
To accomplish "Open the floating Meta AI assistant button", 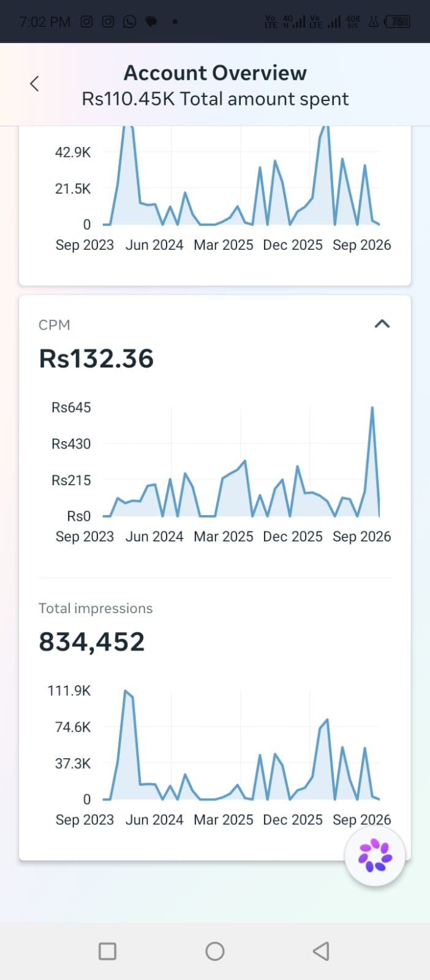I will coord(375,856).
